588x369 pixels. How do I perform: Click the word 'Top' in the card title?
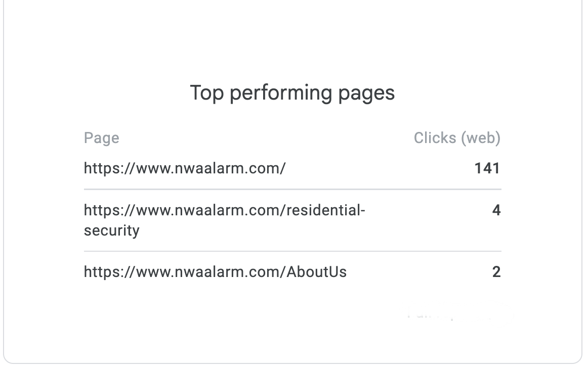(x=206, y=93)
